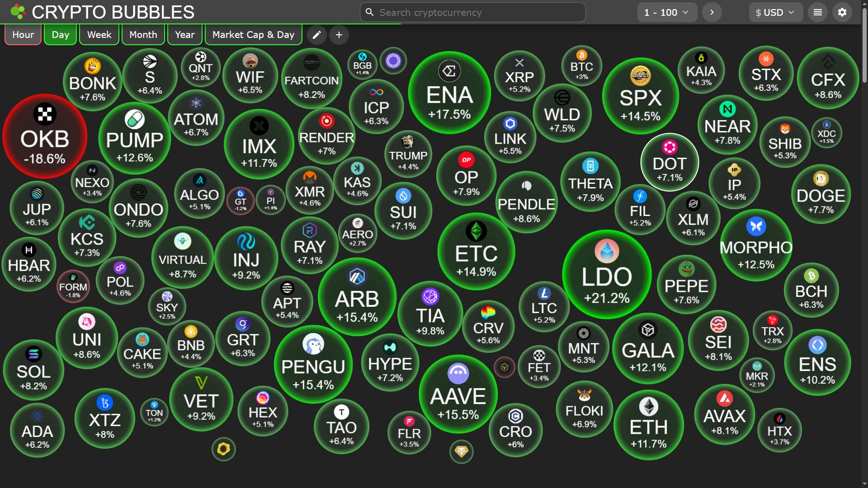Viewport: 868px width, 488px height.
Task: Click the search magnifier icon
Action: [x=370, y=12]
